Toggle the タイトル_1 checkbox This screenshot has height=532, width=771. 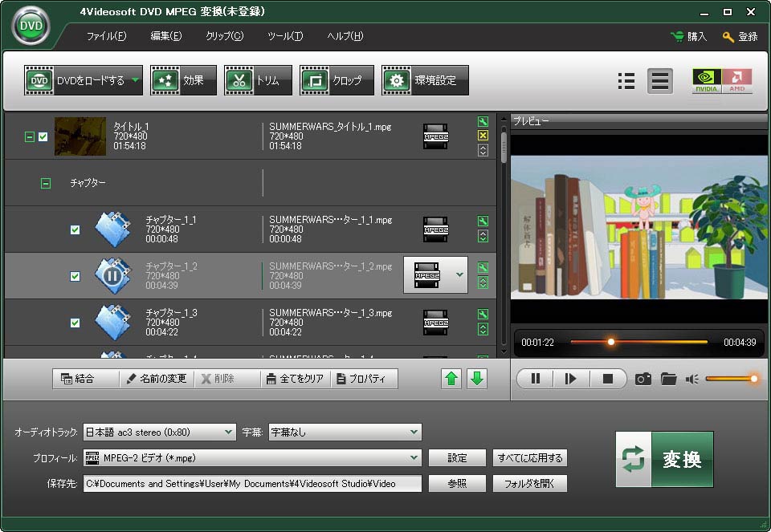tap(43, 136)
